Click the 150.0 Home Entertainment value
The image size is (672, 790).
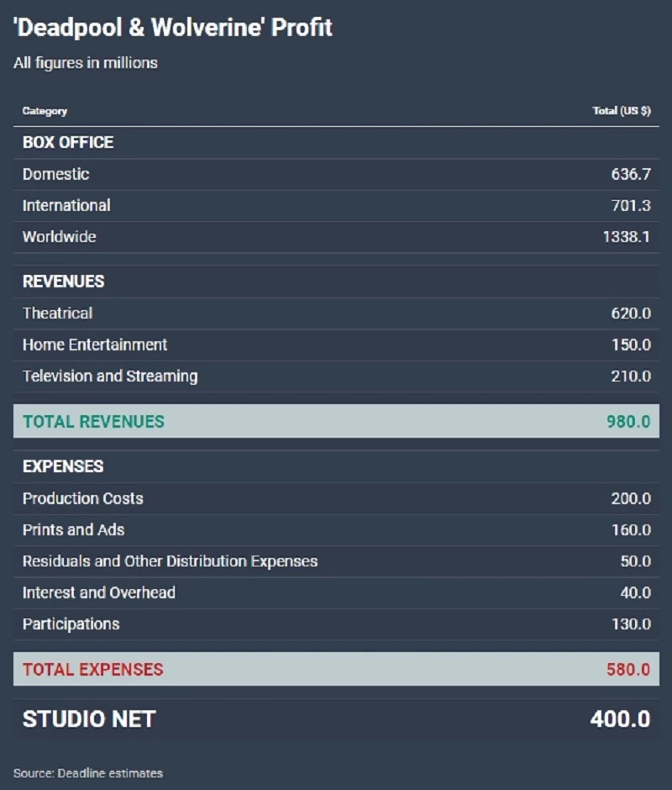point(631,345)
